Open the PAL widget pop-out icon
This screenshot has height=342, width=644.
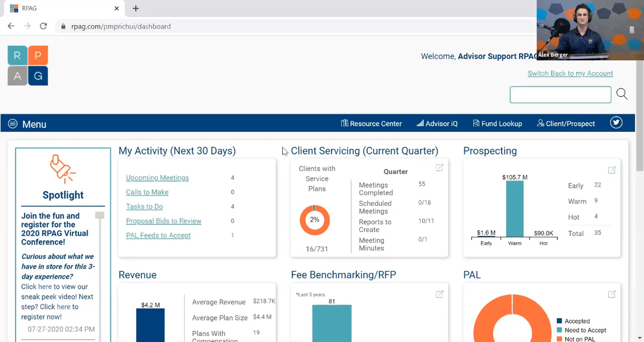click(612, 294)
